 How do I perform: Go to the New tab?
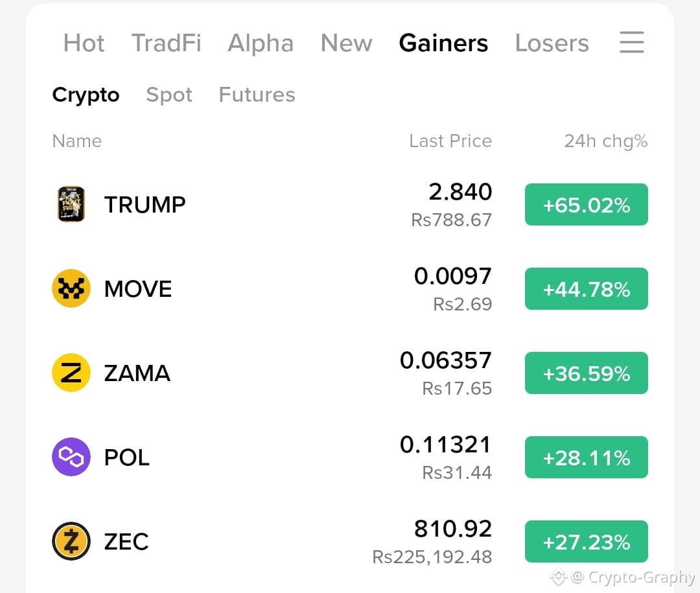346,43
